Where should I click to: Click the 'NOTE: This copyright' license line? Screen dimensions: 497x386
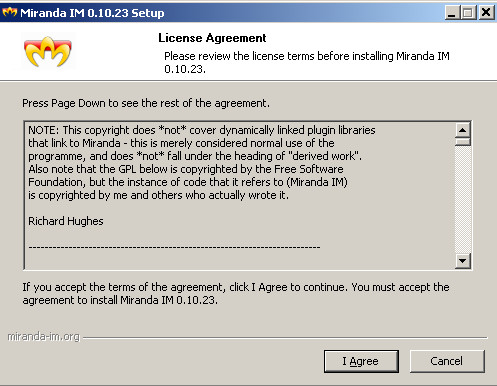click(202, 130)
